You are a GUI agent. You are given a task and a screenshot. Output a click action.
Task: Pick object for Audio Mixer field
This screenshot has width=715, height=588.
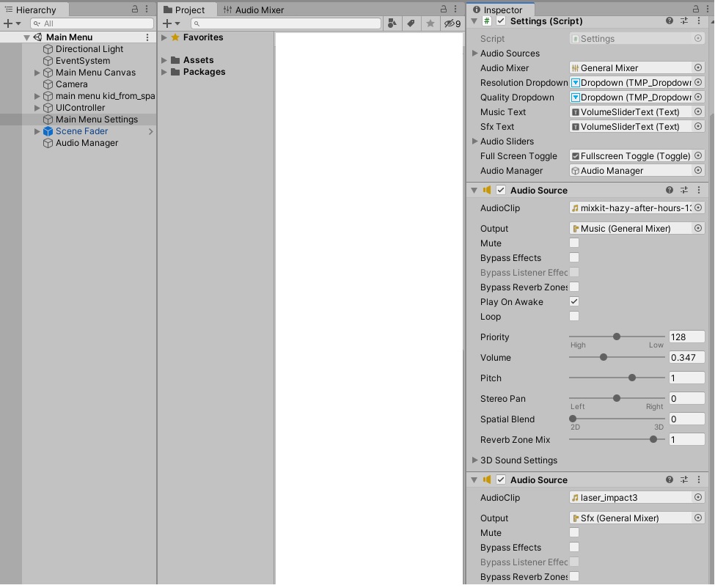pos(698,68)
